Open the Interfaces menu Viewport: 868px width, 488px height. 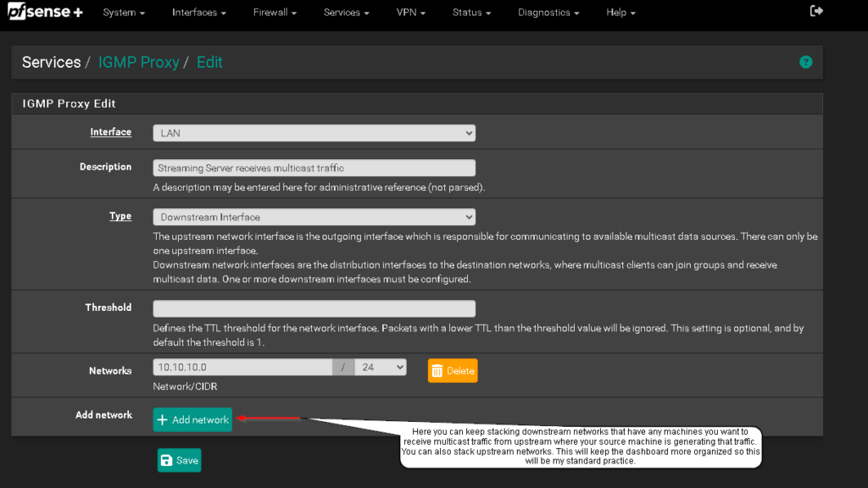[198, 13]
